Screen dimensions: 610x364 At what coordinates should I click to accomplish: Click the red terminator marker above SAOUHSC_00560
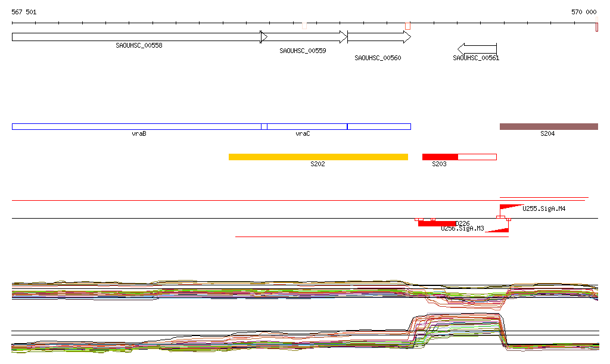(408, 26)
